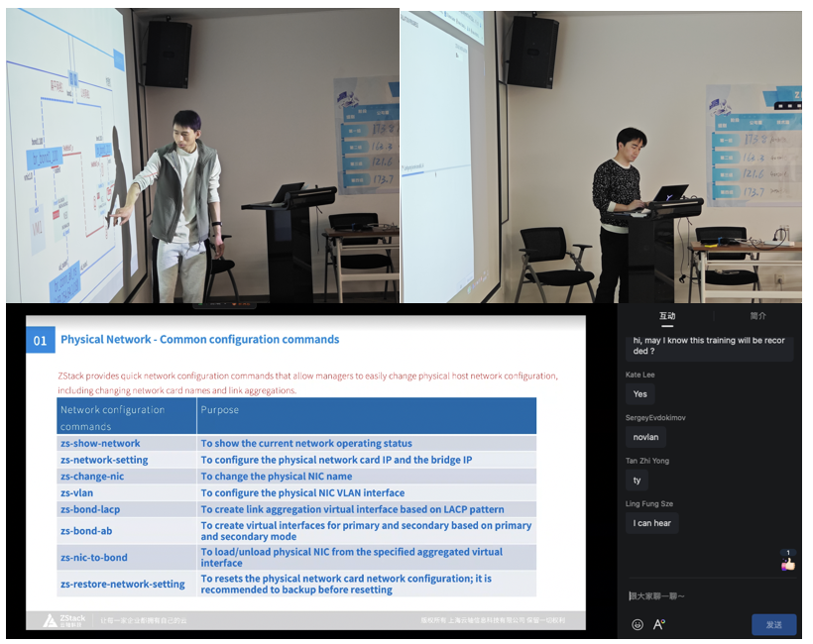Screen dimensions: 813x644
Task: Open left photo of presenter pointing at screen
Action: coord(202,156)
